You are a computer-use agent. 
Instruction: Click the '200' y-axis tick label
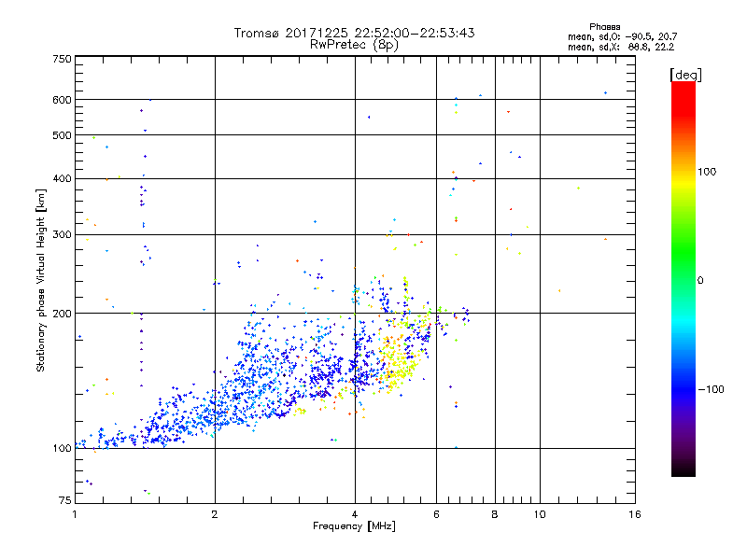pos(62,314)
